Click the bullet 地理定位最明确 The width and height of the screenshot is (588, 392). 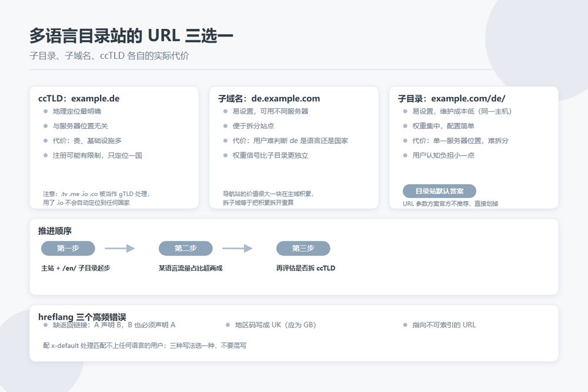click(x=77, y=111)
